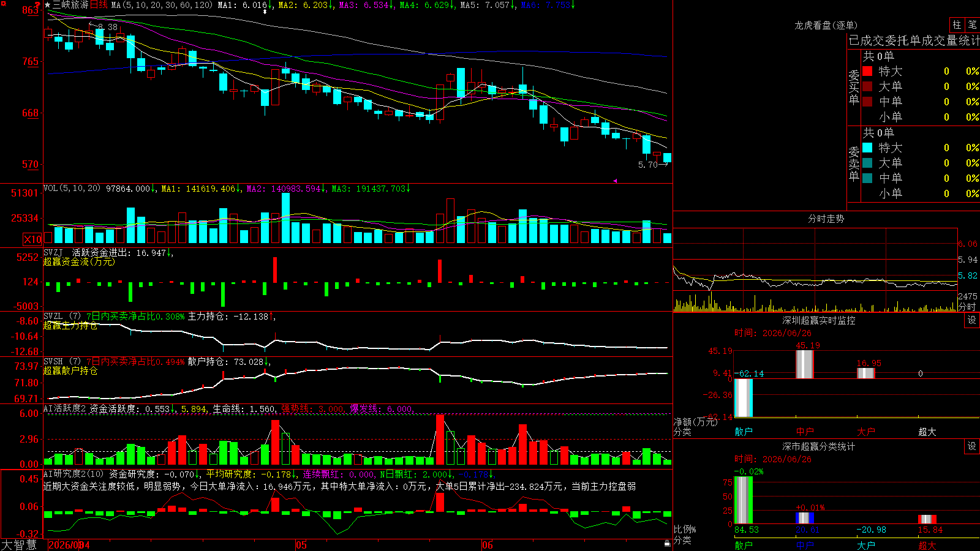
Task: Click the 三峡旅游 stock name
Action: click(70, 5)
